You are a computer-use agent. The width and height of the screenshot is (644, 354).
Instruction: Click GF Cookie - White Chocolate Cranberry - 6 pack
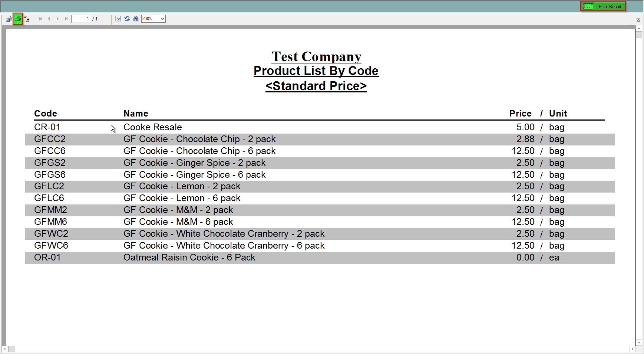(x=224, y=246)
